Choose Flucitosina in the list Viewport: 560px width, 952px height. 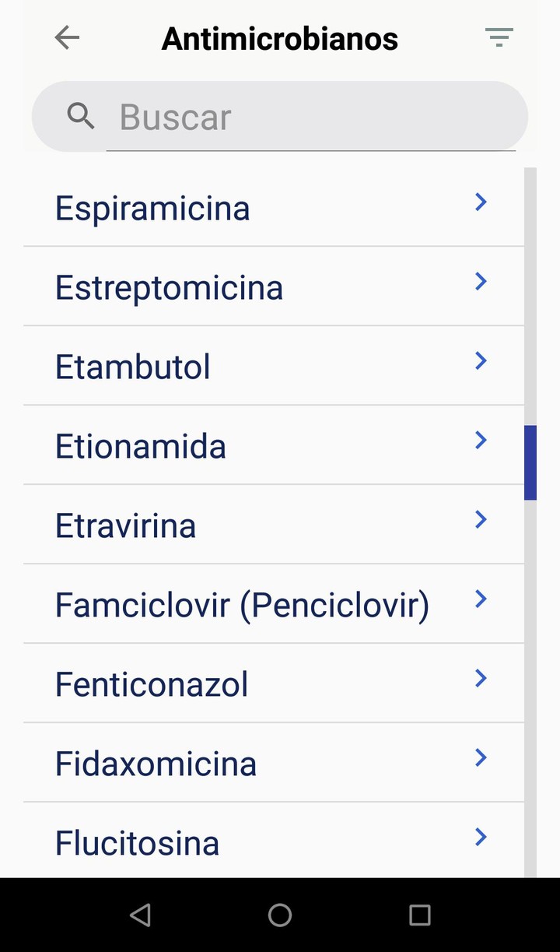coord(138,844)
